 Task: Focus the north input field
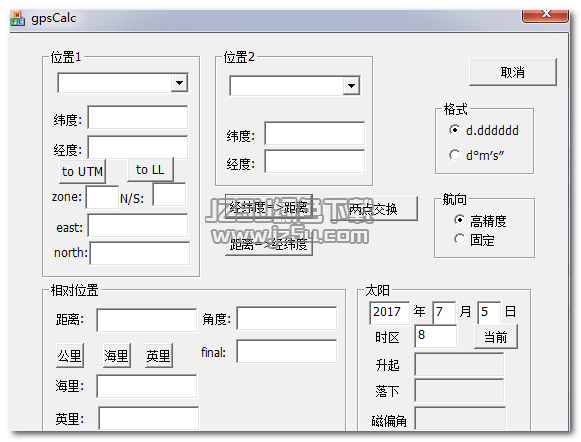click(x=140, y=253)
